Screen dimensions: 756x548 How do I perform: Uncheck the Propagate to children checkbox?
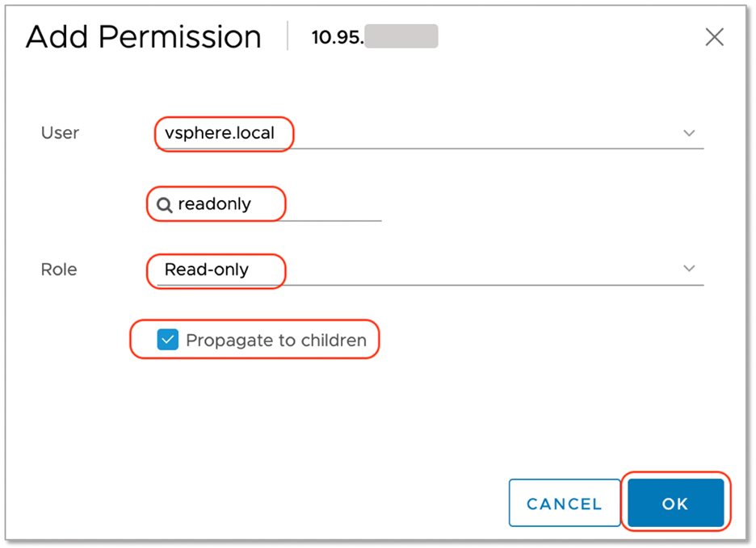(x=168, y=340)
